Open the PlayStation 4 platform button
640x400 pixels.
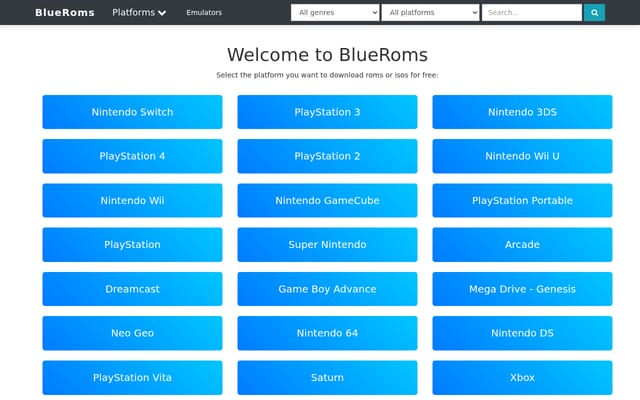[x=132, y=156]
